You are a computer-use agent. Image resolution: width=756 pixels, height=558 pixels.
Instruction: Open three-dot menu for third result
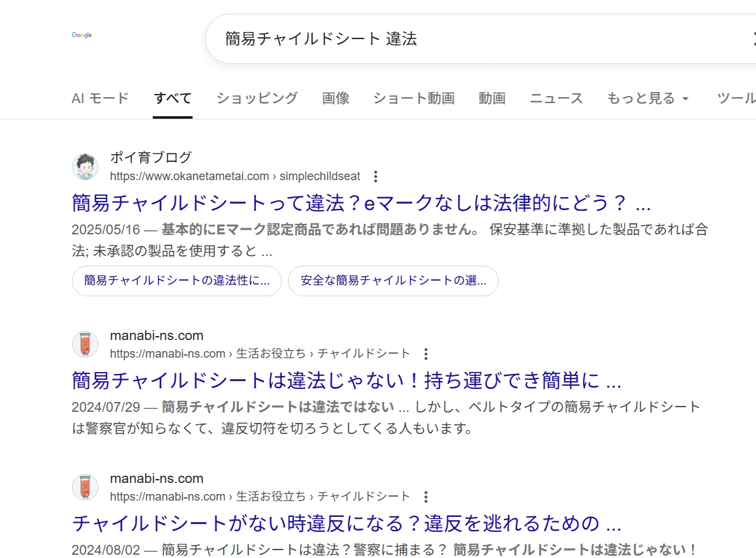click(x=426, y=497)
